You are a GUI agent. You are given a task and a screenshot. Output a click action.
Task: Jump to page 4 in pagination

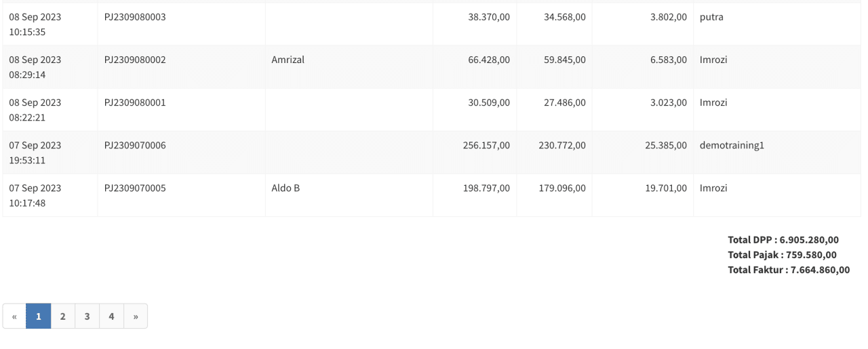click(111, 316)
